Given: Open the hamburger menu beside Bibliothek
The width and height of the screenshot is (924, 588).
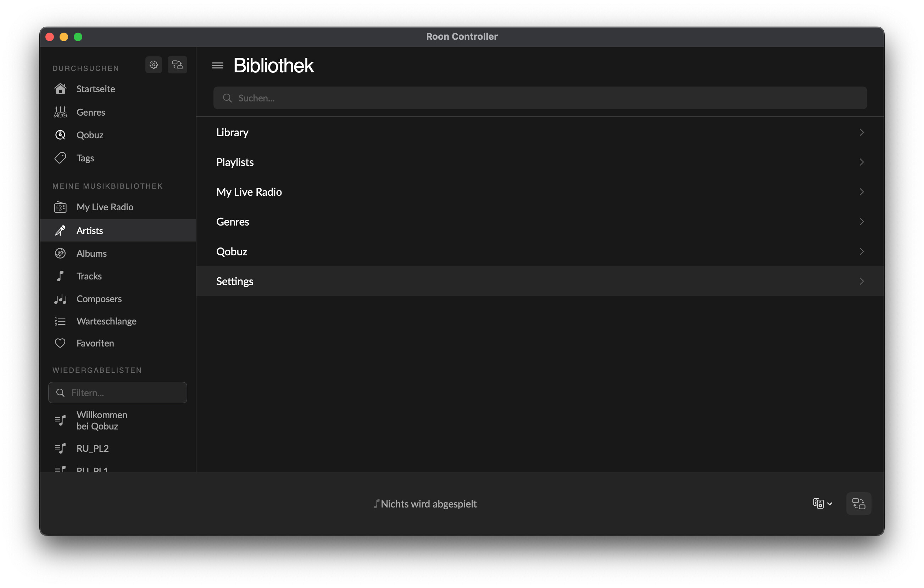Looking at the screenshot, I should coord(218,66).
